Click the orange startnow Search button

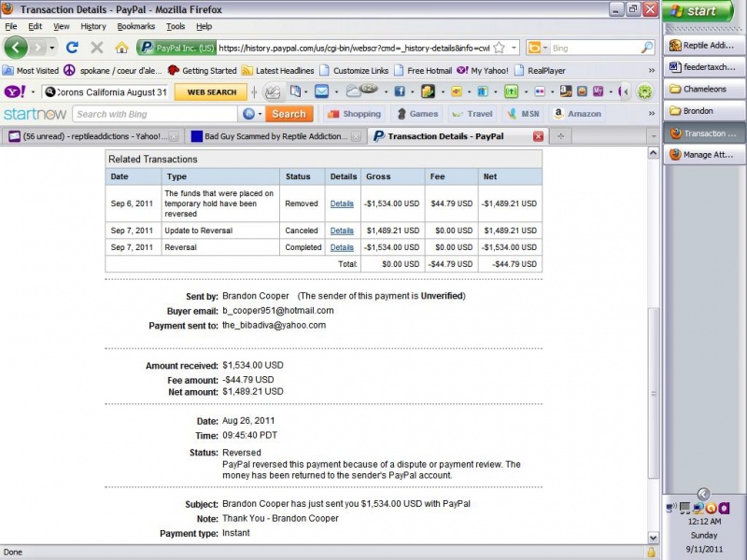pos(289,114)
